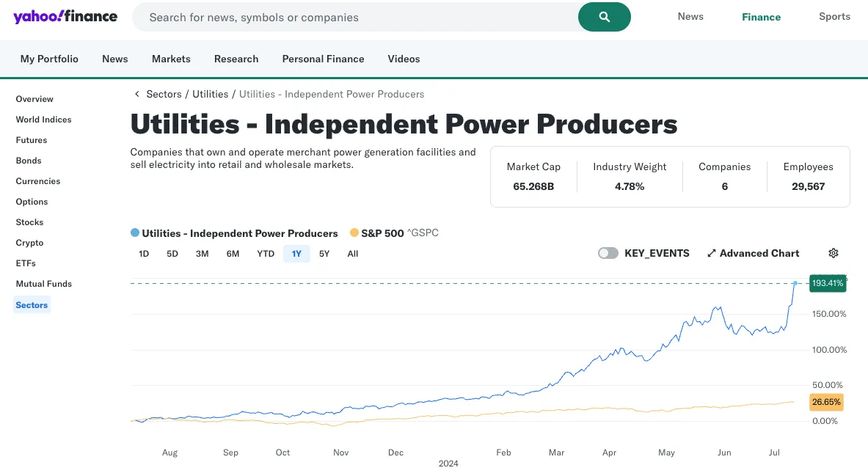
Task: Click the blue endpoint dot on chart line
Action: coord(795,283)
